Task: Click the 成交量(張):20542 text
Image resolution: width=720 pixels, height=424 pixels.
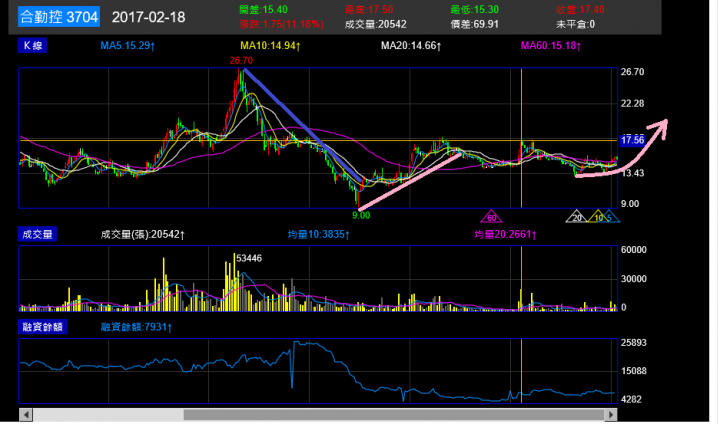Action: [x=142, y=234]
